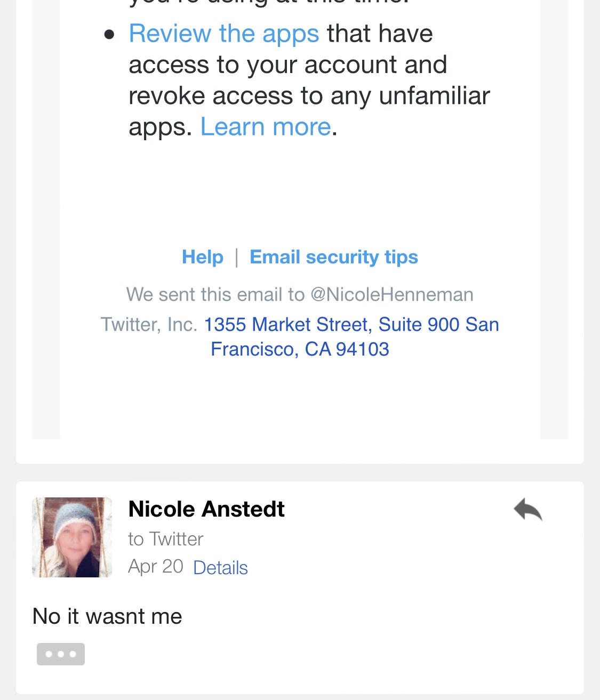Tap the sender name Nicole Anstedt
Viewport: 600px width, 700px height.
pos(206,509)
